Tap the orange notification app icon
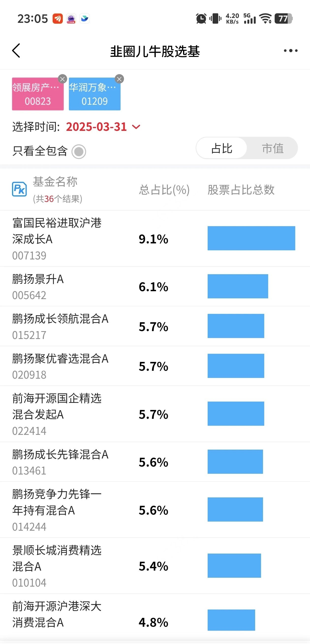Screen dimensions: 310x644 (x=58, y=18)
